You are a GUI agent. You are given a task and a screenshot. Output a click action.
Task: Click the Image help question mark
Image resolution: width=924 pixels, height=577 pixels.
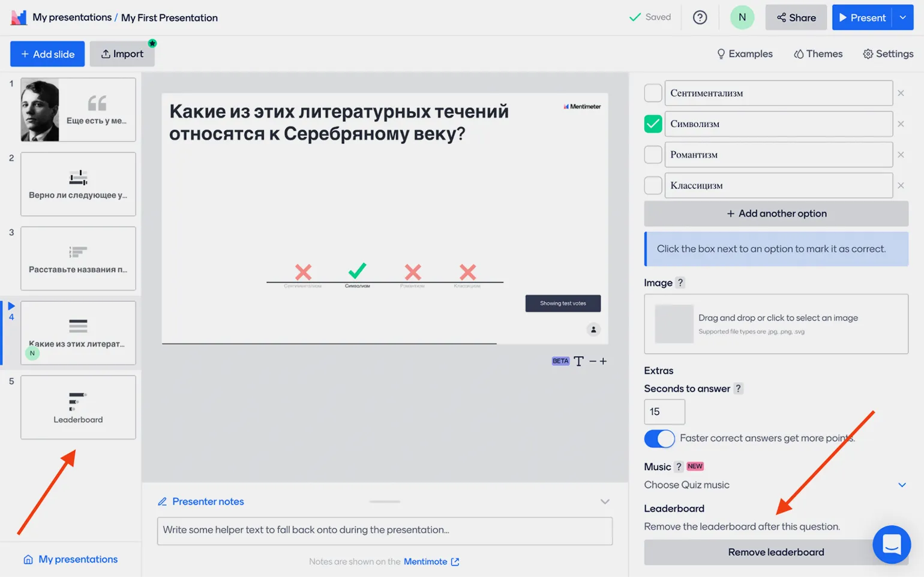coord(680,283)
